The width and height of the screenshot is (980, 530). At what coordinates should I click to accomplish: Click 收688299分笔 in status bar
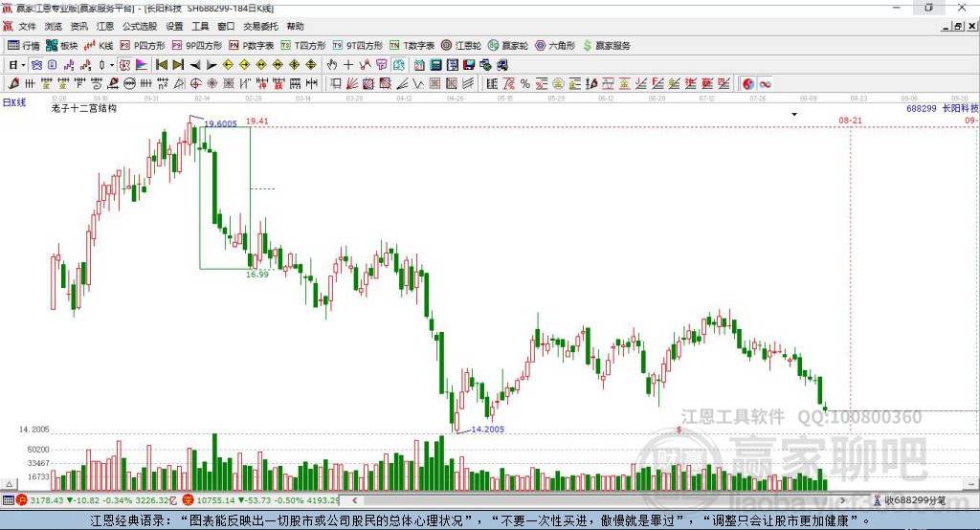(x=915, y=500)
